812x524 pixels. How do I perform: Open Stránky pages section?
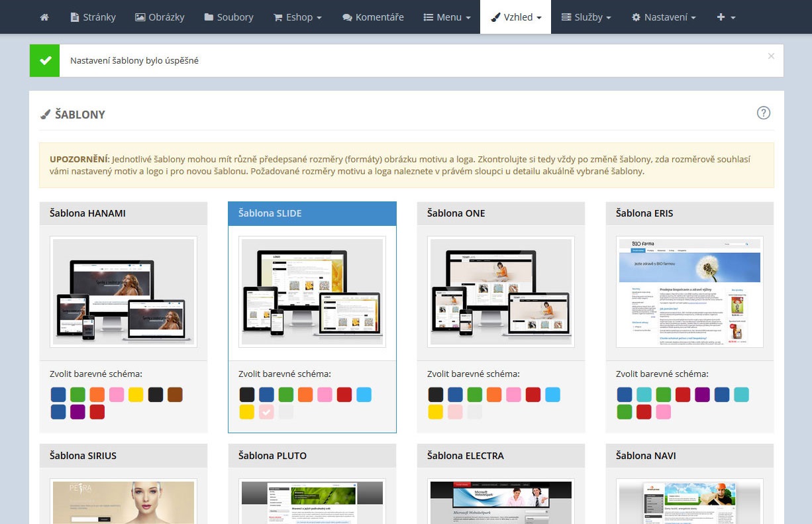[93, 17]
